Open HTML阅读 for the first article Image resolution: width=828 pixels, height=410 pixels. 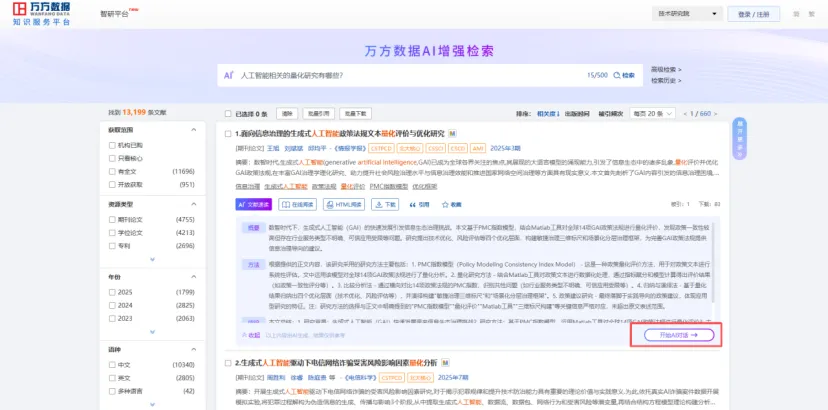click(x=345, y=204)
